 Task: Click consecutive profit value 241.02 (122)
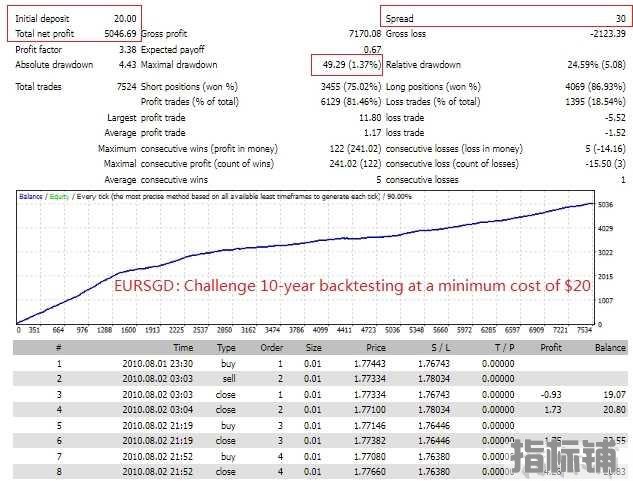point(355,164)
